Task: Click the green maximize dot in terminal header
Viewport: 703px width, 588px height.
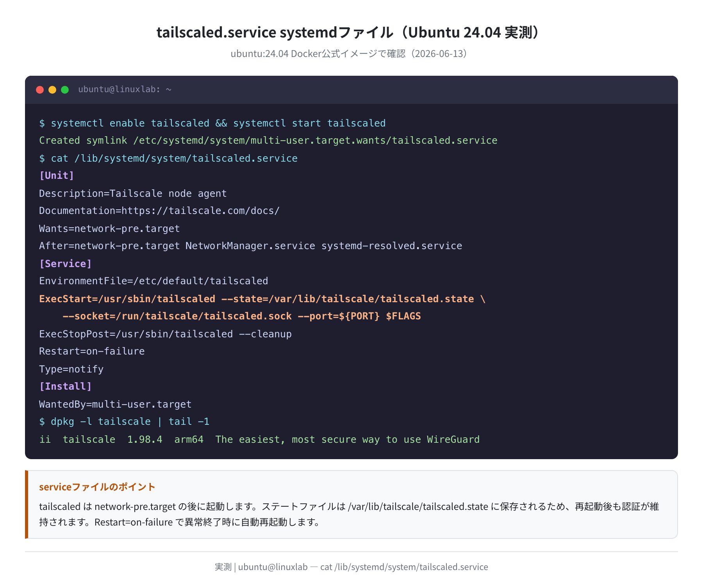Action: point(65,90)
